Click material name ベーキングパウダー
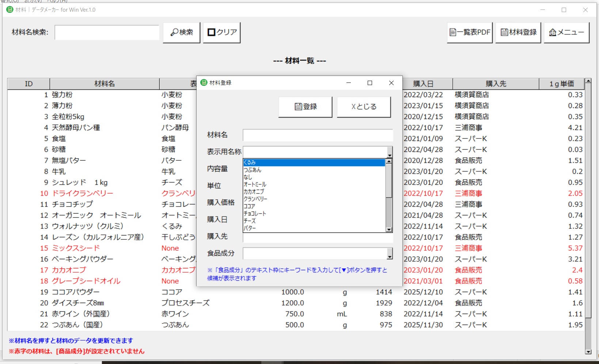 coord(83,259)
